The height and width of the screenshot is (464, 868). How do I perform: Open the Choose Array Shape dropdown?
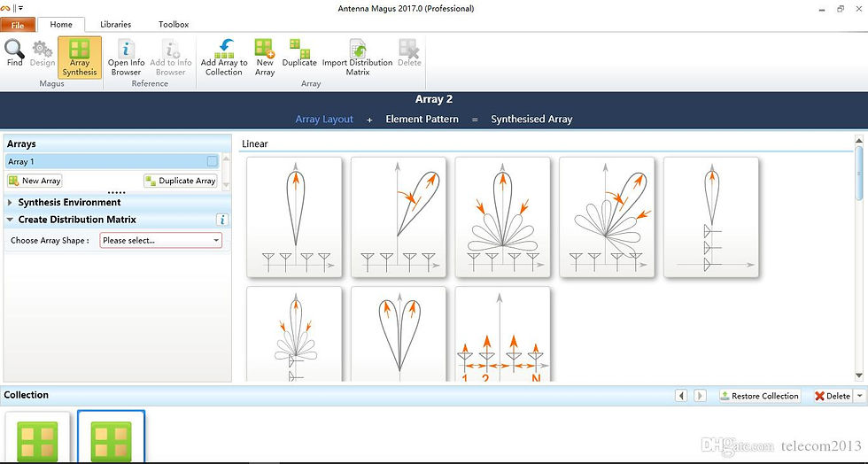point(161,240)
